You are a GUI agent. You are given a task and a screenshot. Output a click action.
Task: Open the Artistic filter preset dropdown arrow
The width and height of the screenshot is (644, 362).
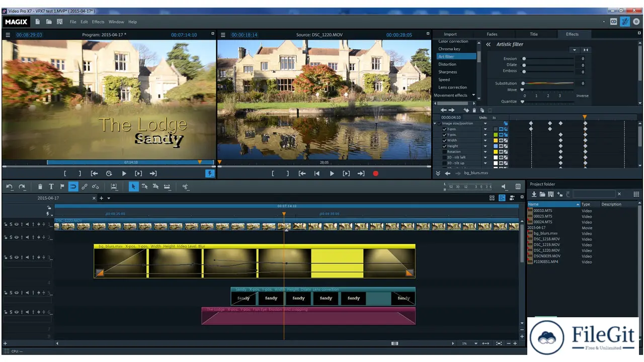click(x=575, y=50)
